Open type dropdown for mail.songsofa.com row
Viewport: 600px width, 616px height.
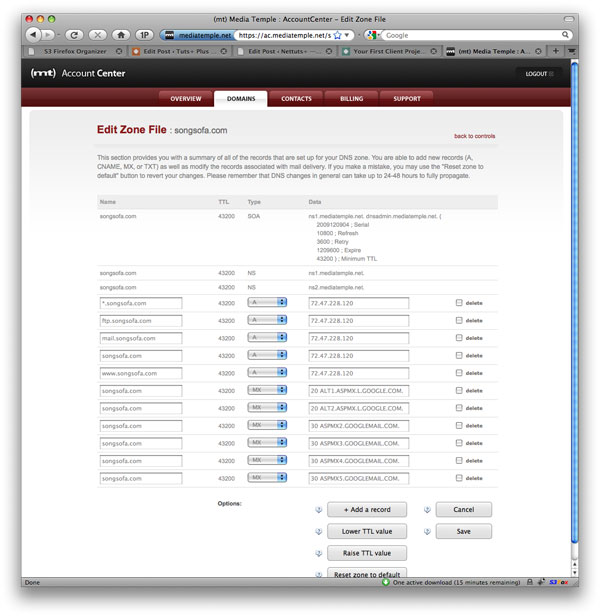point(267,337)
